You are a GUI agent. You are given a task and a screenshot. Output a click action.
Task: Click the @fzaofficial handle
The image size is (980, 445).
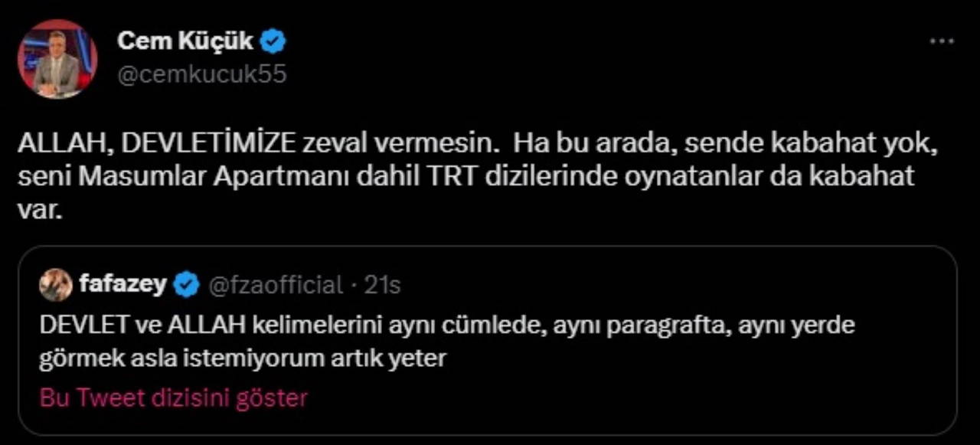pos(276,286)
